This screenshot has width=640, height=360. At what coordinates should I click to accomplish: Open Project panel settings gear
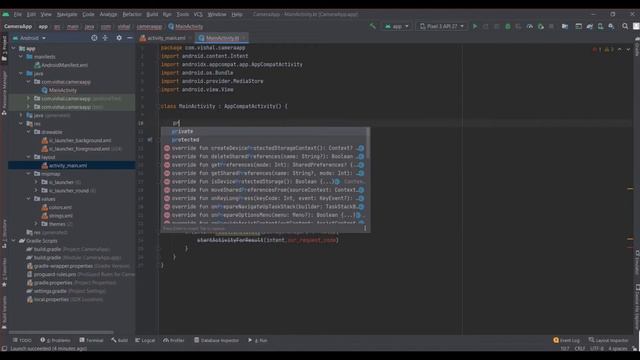point(119,38)
